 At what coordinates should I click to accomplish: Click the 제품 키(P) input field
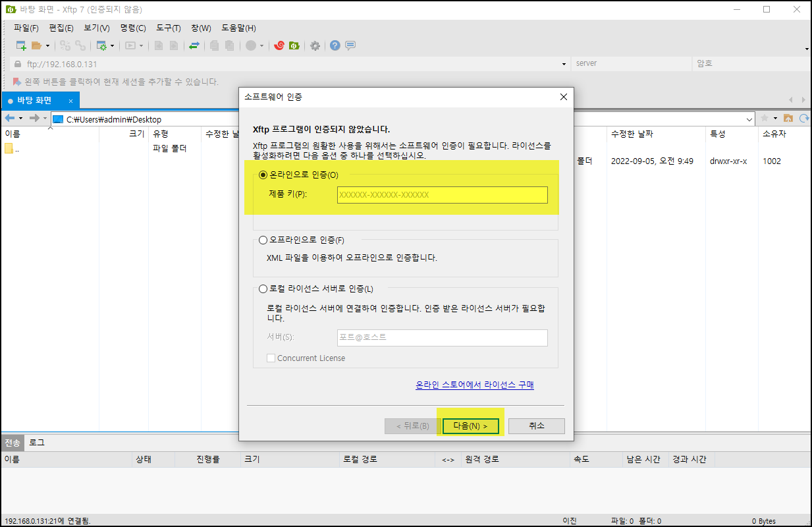click(443, 195)
